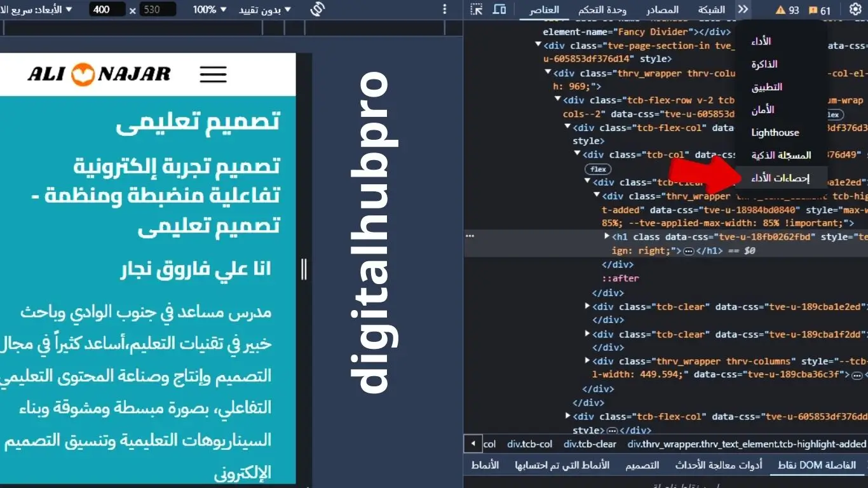
Task: Activate the inspect element picker icon
Action: click(x=477, y=10)
